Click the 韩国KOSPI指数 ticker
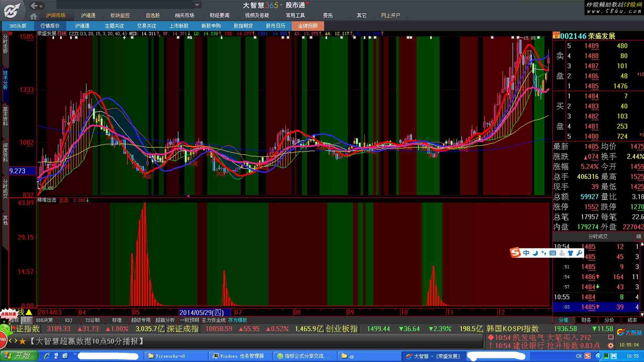This screenshot has width=644, height=362. (513, 329)
